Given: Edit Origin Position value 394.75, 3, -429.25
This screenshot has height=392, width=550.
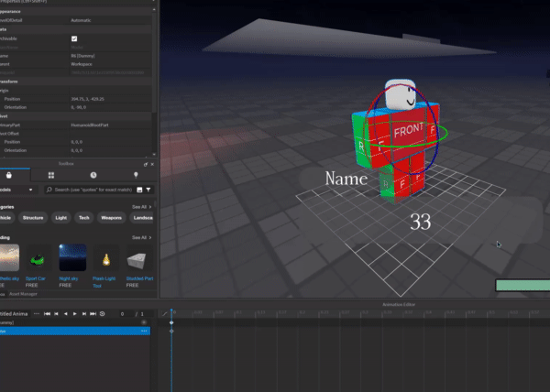Looking at the screenshot, I should tap(87, 99).
